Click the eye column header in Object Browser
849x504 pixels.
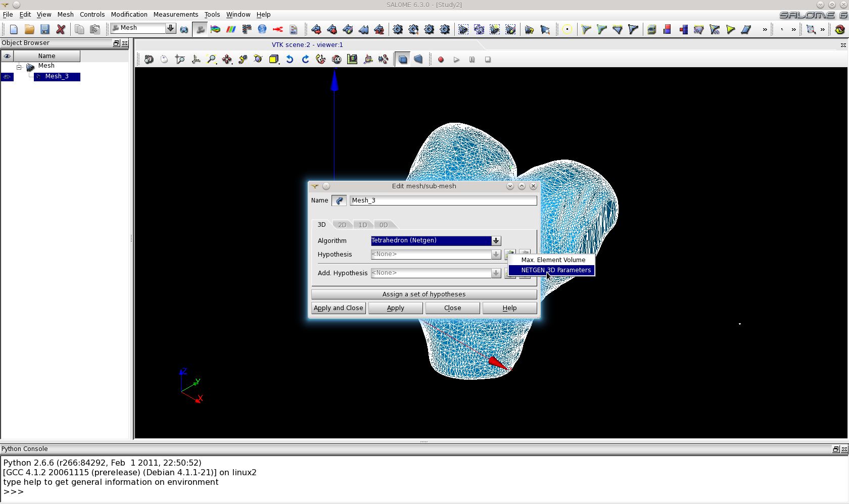point(7,56)
